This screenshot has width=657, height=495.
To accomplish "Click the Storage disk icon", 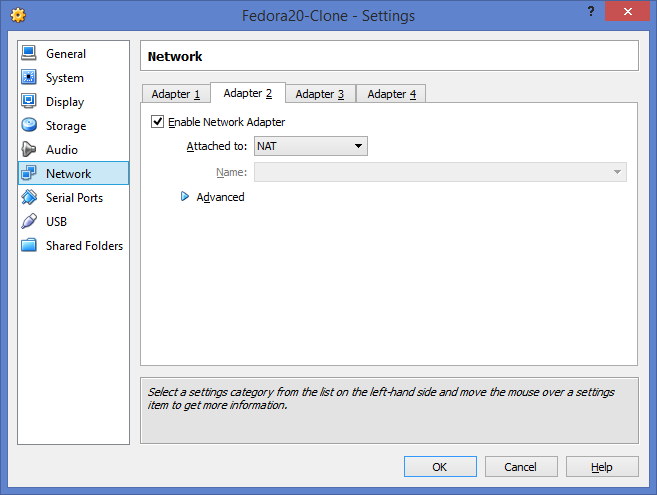I will (29, 125).
